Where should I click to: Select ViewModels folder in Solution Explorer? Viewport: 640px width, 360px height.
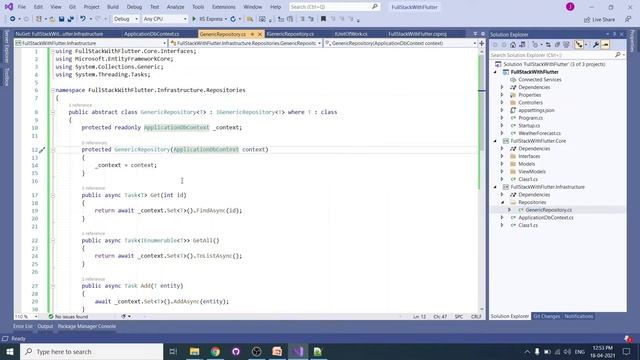pyautogui.click(x=532, y=172)
